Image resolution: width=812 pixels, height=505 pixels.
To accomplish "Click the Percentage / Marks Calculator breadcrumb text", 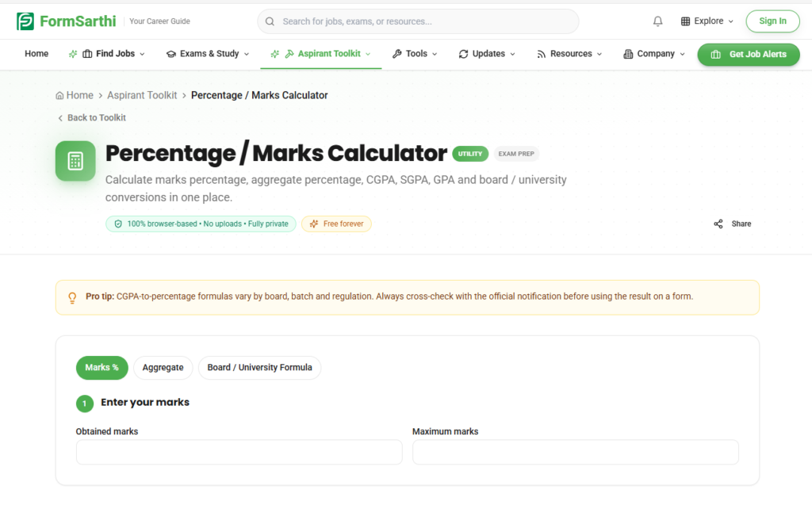I will tap(259, 95).
